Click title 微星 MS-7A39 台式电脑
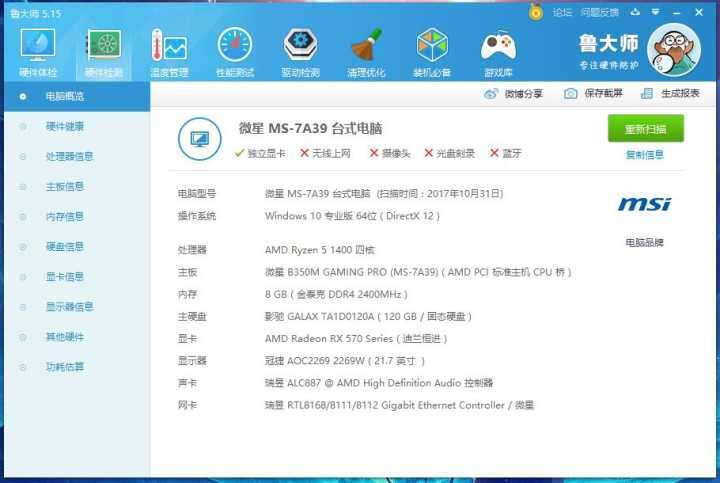720x483 pixels. 310,129
